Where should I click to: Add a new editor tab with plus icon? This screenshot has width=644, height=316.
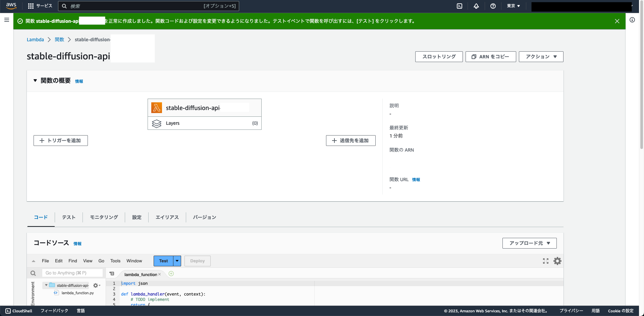tap(171, 274)
